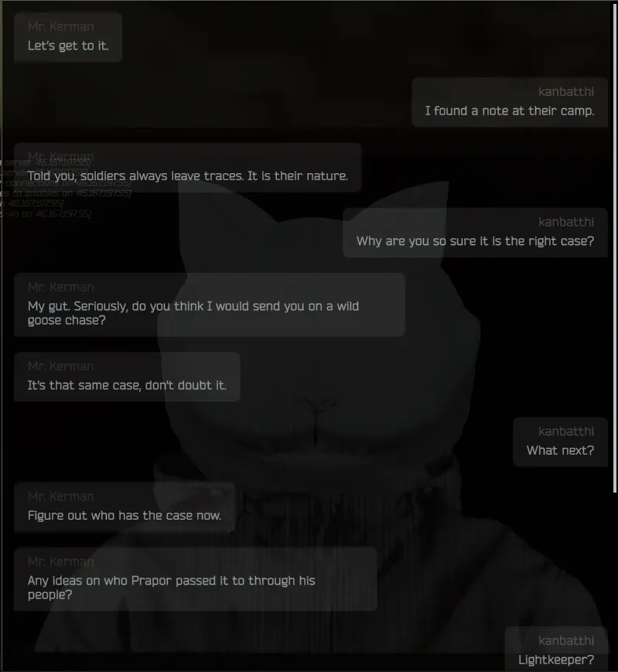Click the Mr. Kerman name above "My gut" message
618x672 pixels.
tap(60, 287)
